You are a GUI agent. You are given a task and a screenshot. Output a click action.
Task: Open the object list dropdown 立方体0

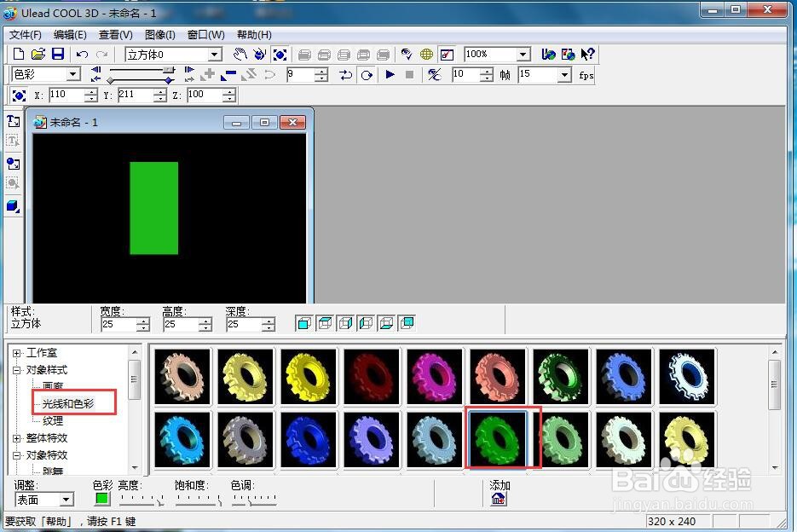pyautogui.click(x=215, y=55)
